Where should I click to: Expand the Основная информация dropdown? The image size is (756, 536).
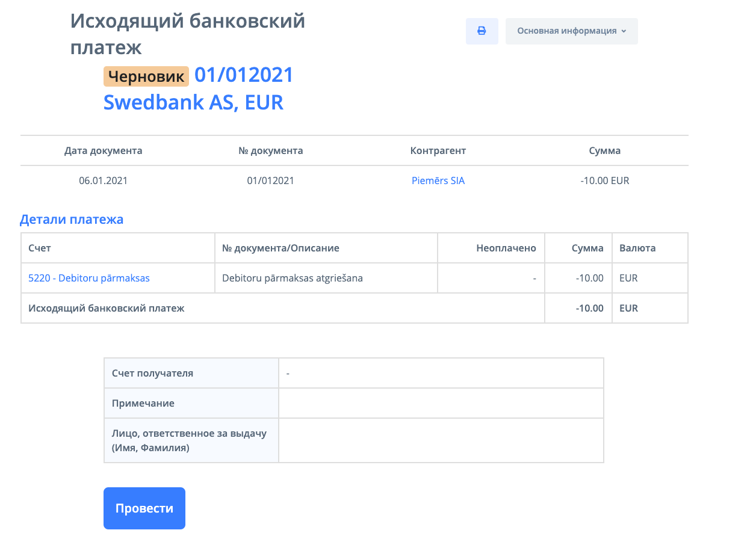tap(571, 31)
